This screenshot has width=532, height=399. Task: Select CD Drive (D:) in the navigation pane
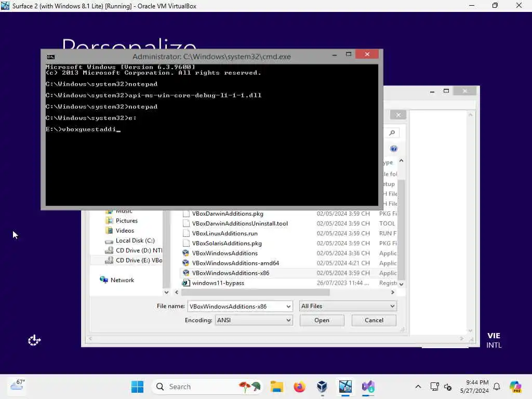pyautogui.click(x=139, y=250)
